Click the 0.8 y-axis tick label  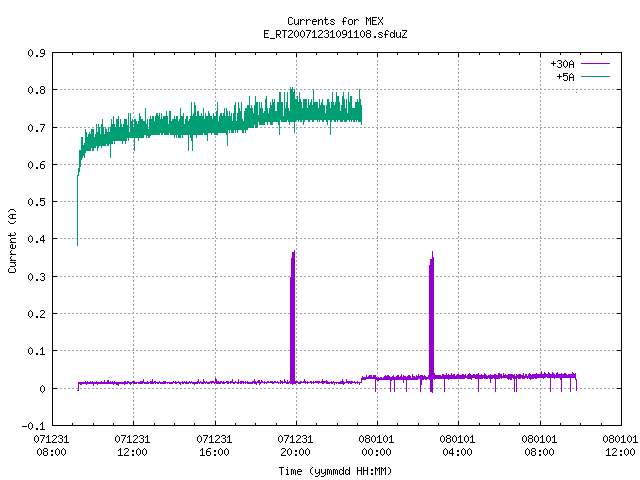36,90
